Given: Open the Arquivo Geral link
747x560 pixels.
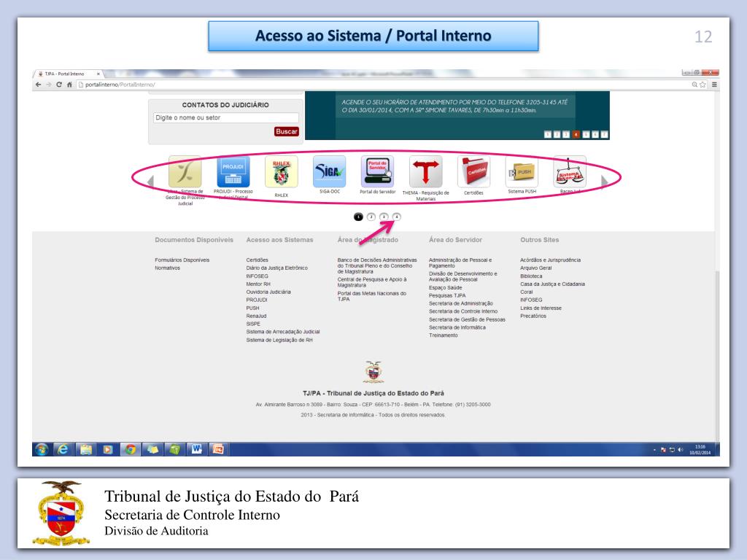Looking at the screenshot, I should click(536, 268).
